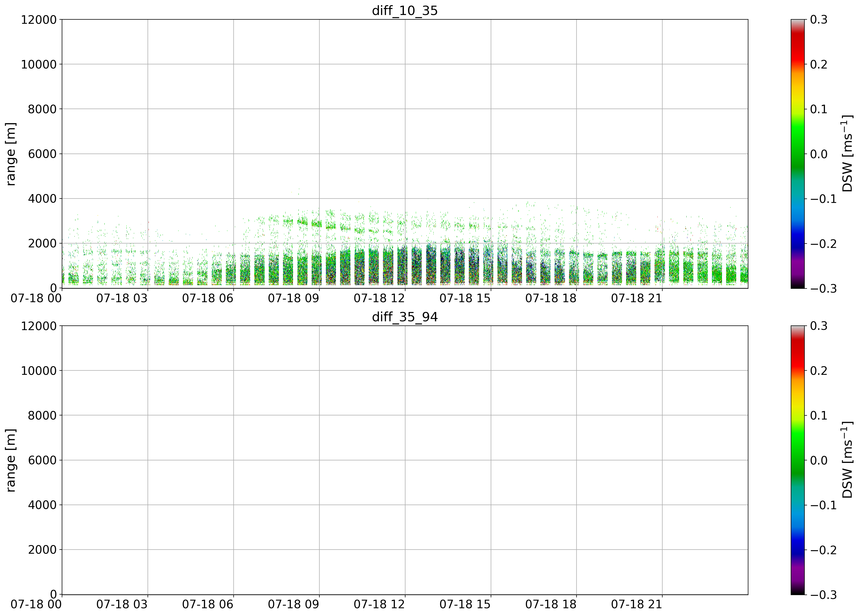Click the top plot's '07-18 00' time tick label

coord(36,298)
